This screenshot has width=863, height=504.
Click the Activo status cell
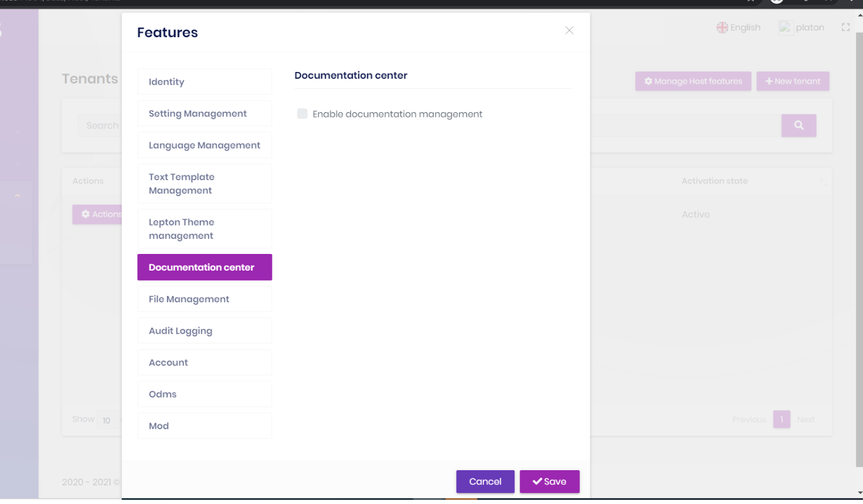pos(695,215)
